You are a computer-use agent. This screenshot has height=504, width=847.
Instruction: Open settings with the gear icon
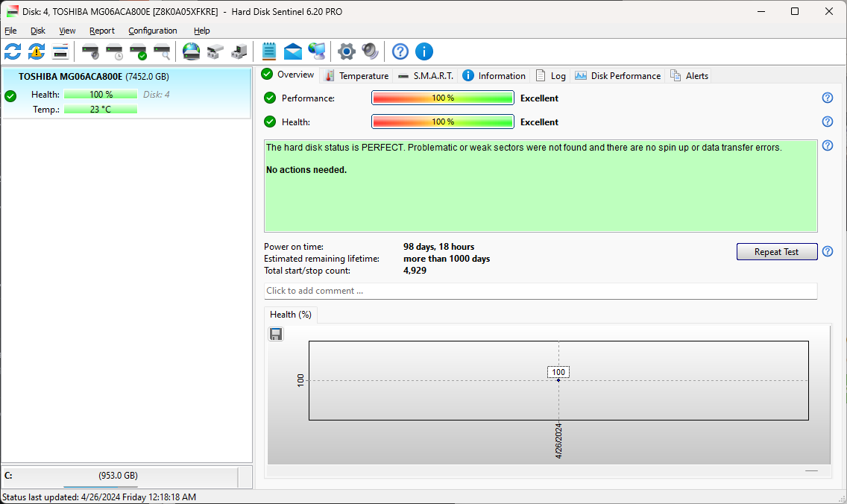point(346,52)
